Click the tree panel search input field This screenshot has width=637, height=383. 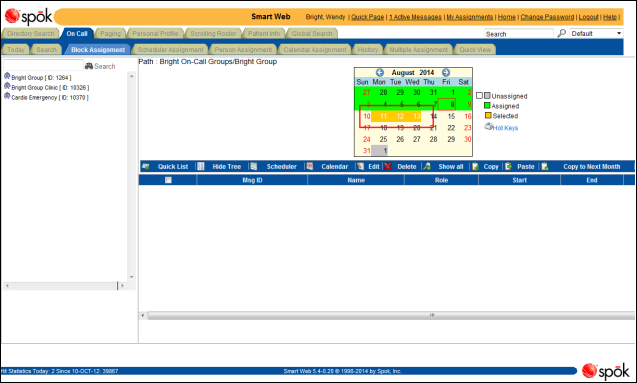(43, 65)
